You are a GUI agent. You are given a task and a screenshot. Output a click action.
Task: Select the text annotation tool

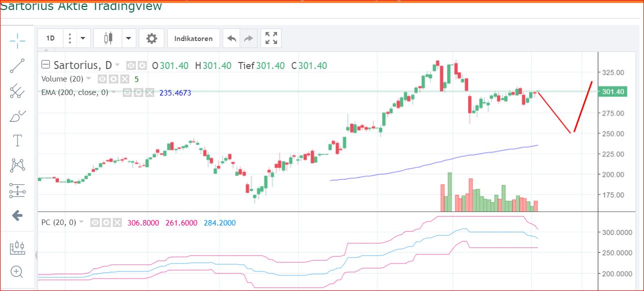pyautogui.click(x=17, y=140)
